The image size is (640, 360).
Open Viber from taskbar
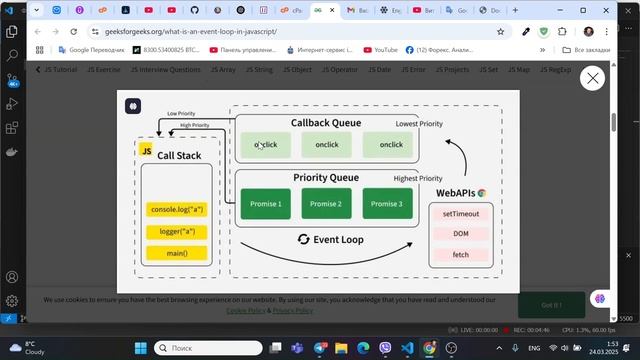point(385,348)
